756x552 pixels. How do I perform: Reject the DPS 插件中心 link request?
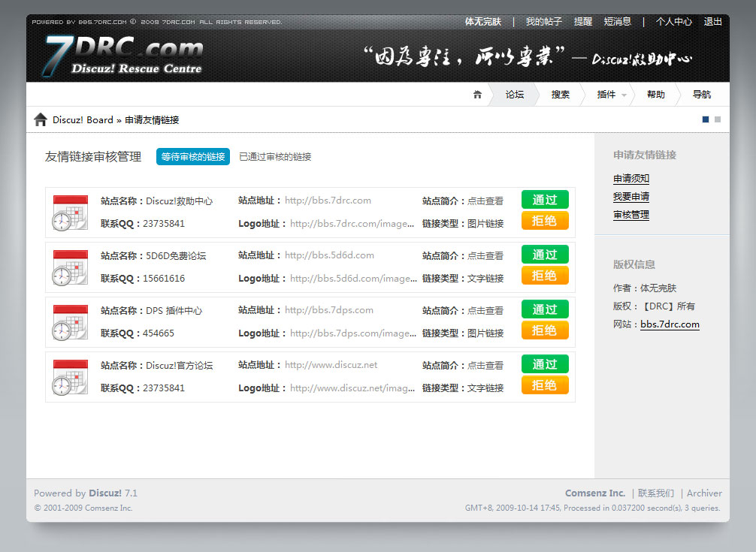545,330
